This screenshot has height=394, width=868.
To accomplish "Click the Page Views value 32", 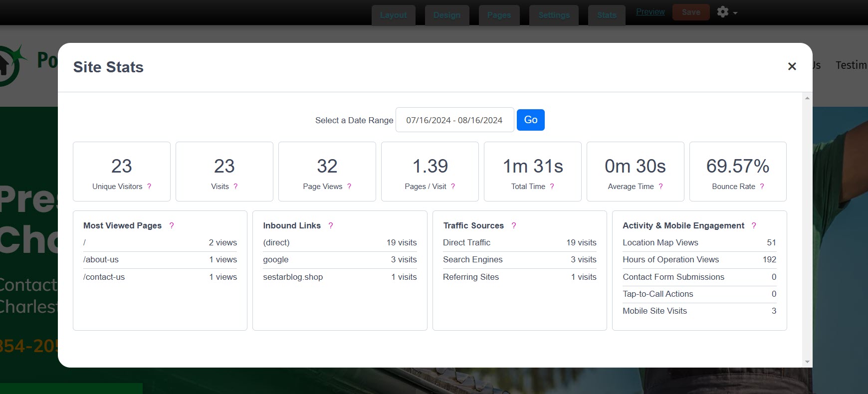I will point(327,166).
